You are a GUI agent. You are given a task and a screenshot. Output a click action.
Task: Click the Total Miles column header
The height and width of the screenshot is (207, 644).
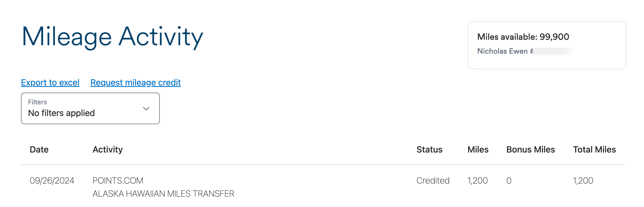594,150
